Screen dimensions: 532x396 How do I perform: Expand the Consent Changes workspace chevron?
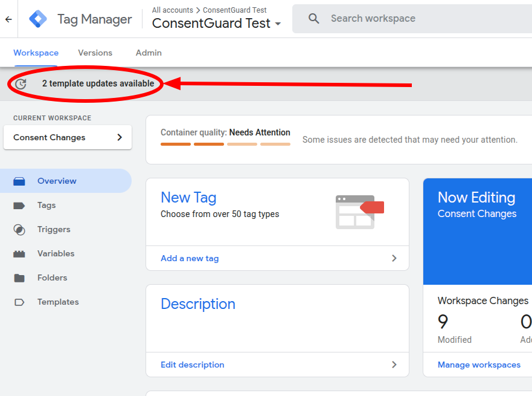tap(120, 137)
